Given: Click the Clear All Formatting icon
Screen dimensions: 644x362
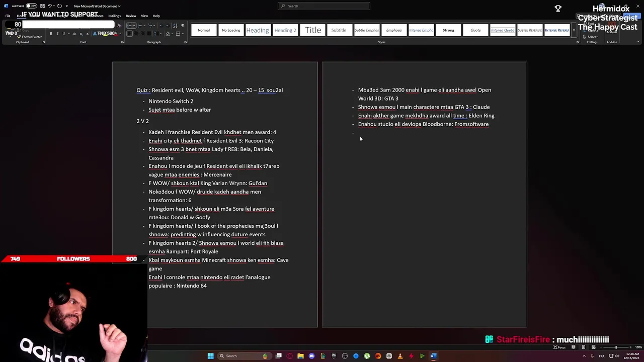Looking at the screenshot, I should pyautogui.click(x=119, y=26).
